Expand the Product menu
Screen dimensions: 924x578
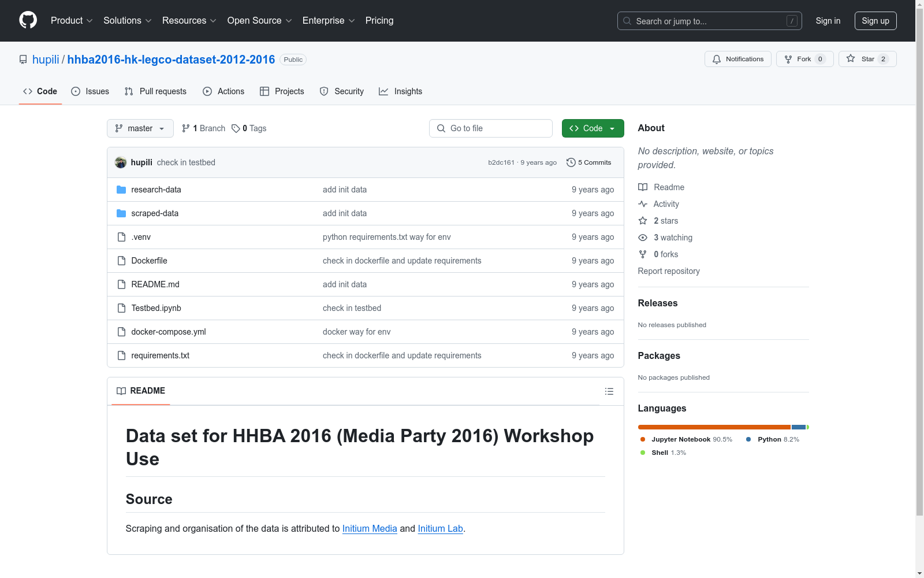coord(72,21)
